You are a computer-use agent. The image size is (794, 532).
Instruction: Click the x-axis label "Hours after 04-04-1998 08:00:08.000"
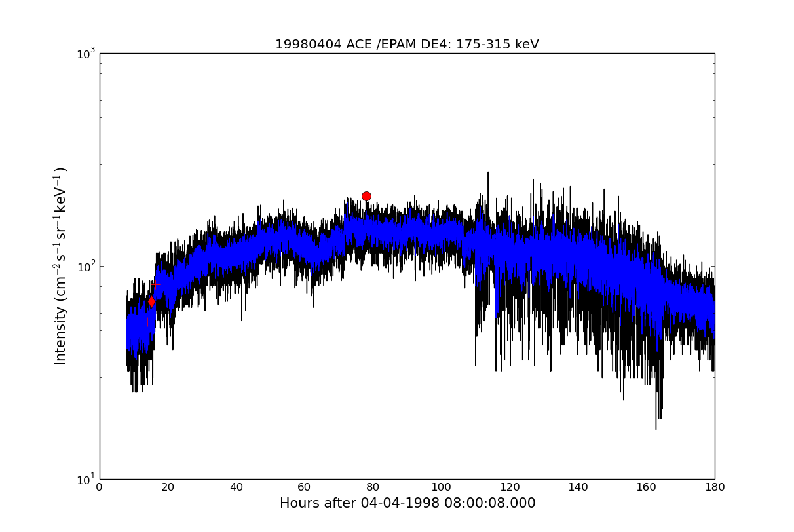click(407, 503)
